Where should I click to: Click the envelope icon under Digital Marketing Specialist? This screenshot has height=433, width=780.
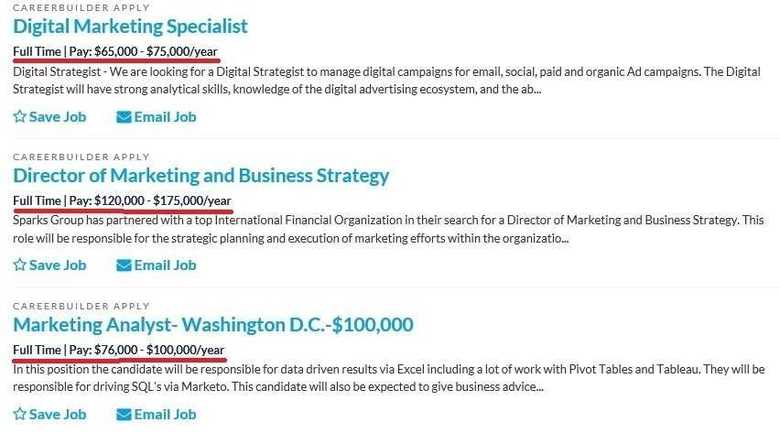(123, 117)
